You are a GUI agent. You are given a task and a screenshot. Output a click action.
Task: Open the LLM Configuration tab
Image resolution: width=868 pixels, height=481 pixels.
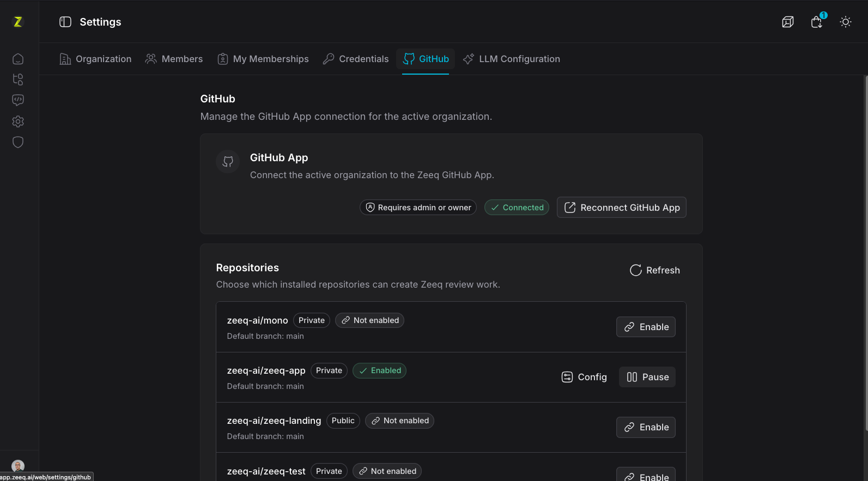pos(511,59)
